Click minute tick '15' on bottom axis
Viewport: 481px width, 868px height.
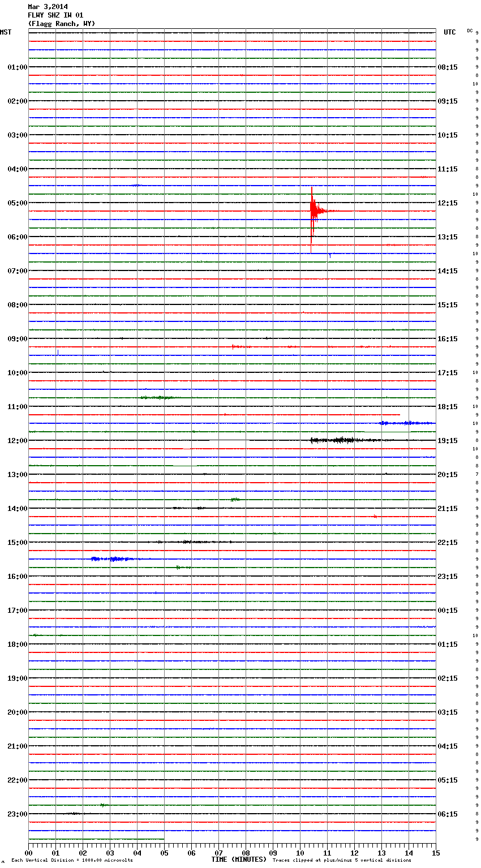[436, 853]
